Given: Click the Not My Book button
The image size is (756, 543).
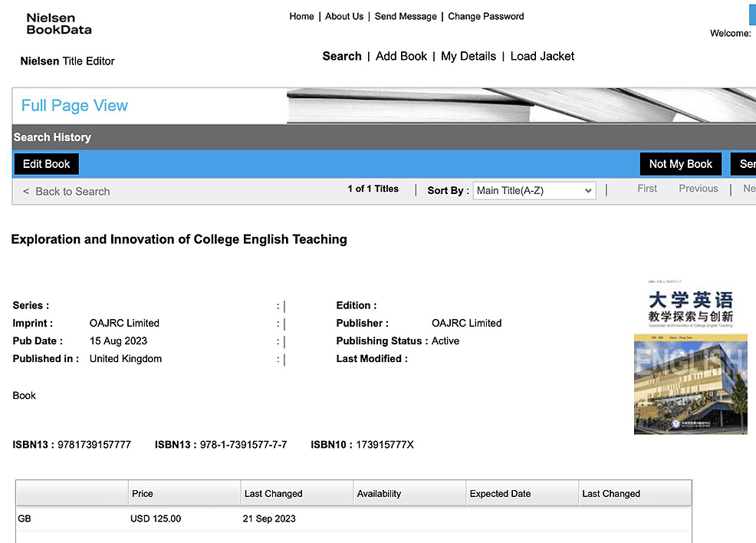Looking at the screenshot, I should click(680, 164).
